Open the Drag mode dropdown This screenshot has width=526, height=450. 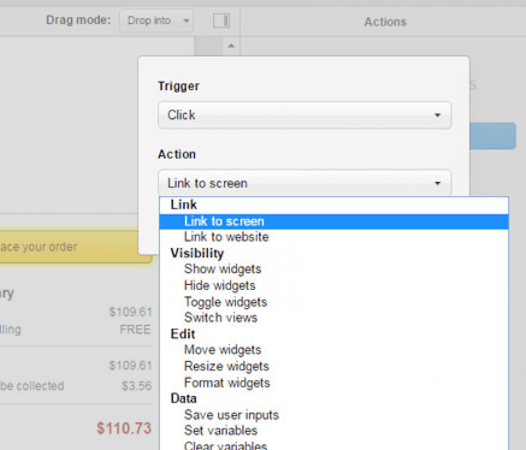pos(156,21)
